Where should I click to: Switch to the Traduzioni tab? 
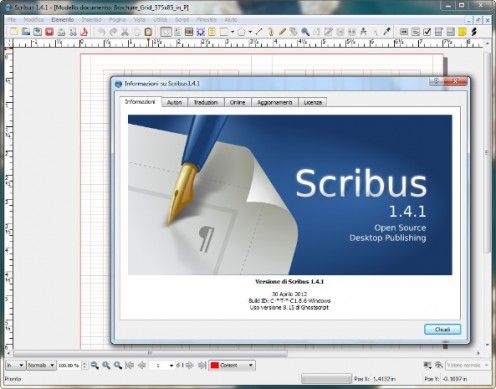coord(206,102)
